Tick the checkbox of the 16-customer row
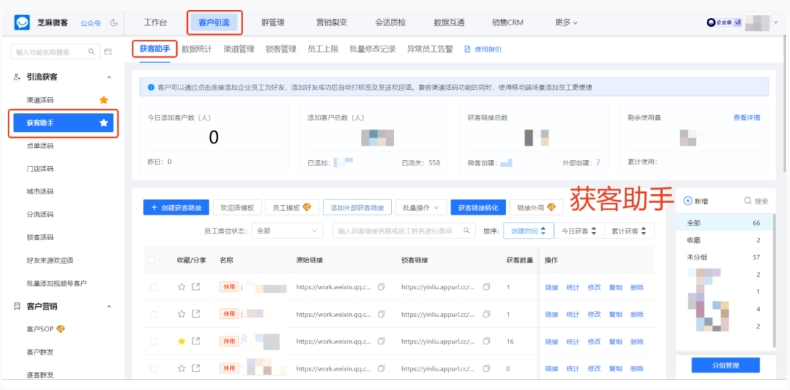 [153, 342]
